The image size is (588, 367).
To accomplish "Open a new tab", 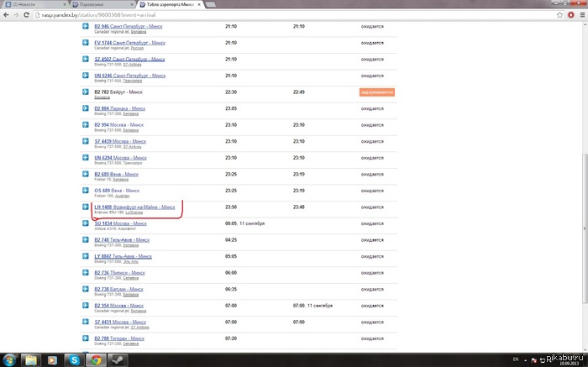I will click(210, 4).
